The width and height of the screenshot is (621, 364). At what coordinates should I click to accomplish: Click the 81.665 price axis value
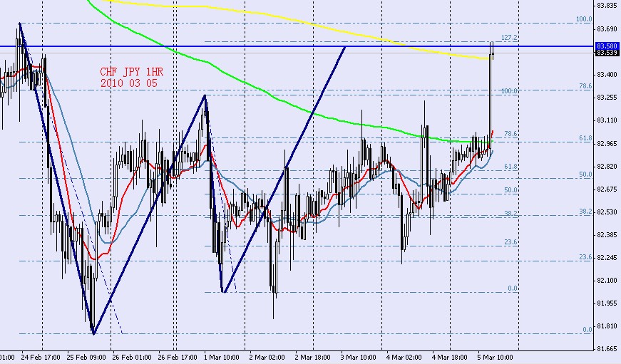(x=607, y=349)
